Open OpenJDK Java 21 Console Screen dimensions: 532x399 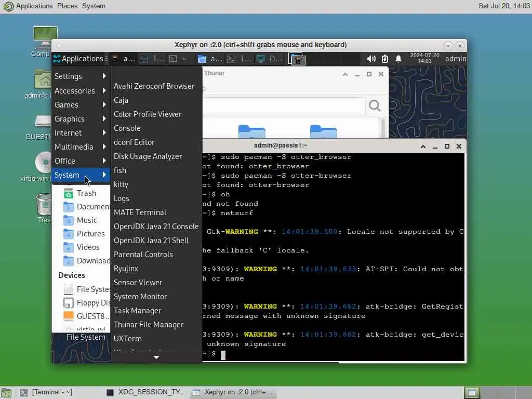tap(156, 227)
